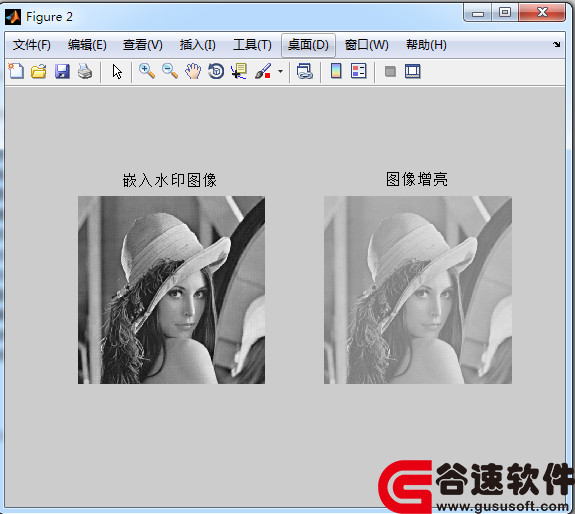Image resolution: width=575 pixels, height=514 pixels.
Task: Insert a colorbar using the toolbar icon
Action: [336, 71]
